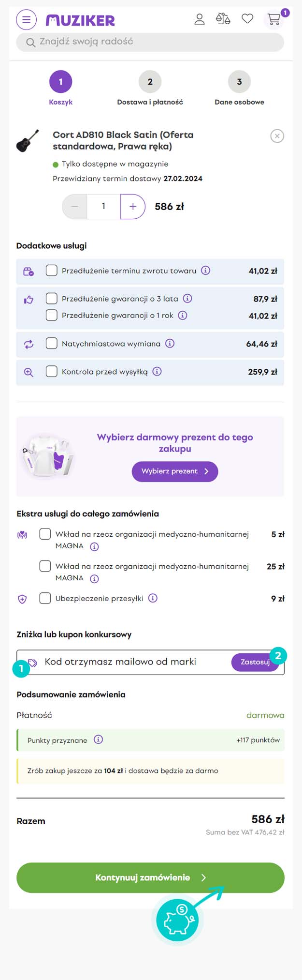Open the wishlist heart icon
Viewport: 302px width, 980px height.
247,19
